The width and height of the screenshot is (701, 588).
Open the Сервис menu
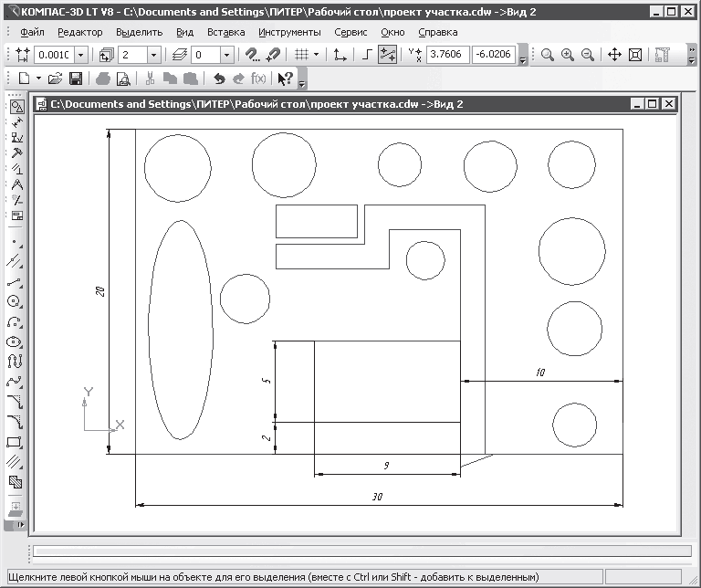click(351, 32)
